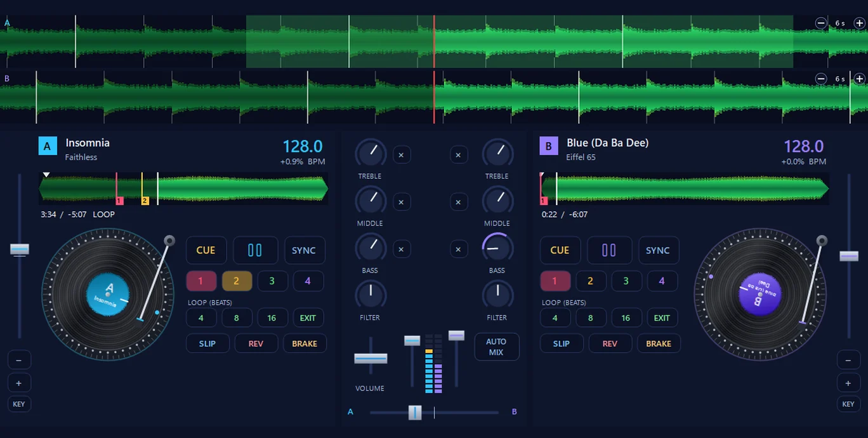Click deck B channel volume fader handle
Image resolution: width=868 pixels, height=438 pixels.
coord(456,336)
